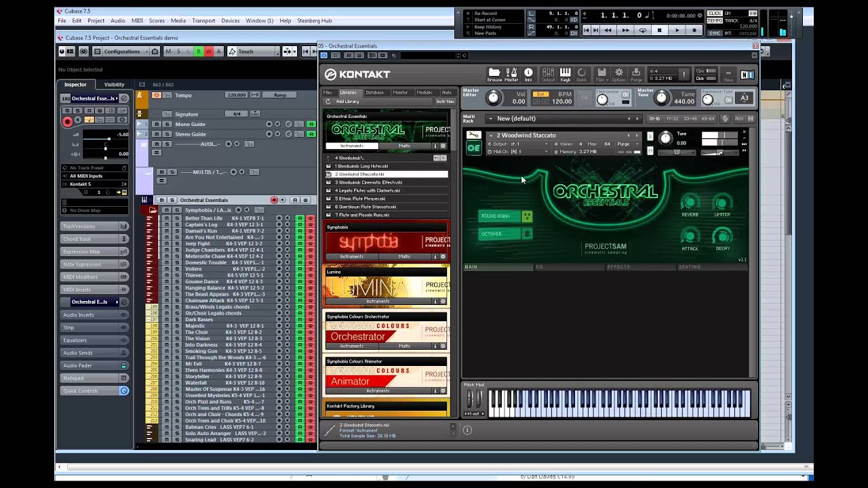Image resolution: width=868 pixels, height=488 pixels.
Task: Toggle Kontakt instrument Solo S button
Action: (650, 135)
